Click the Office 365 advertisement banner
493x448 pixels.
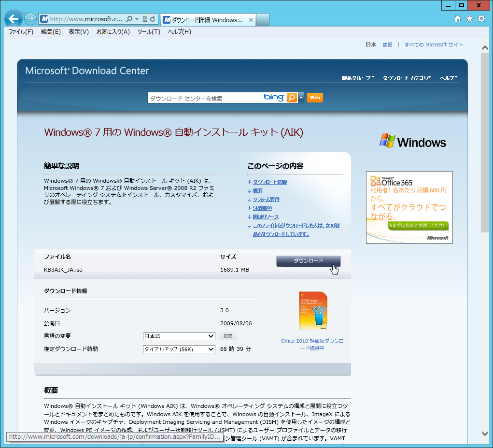coord(409,207)
